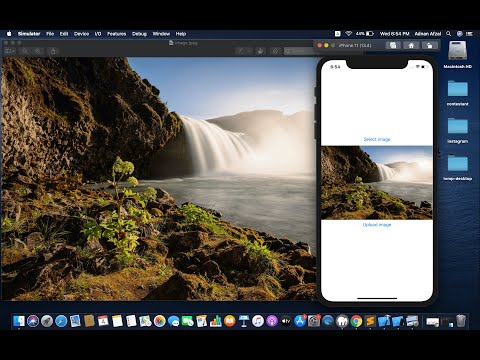This screenshot has width=480, height=360.
Task: Open Notes from the Dock
Action: pos(117,321)
